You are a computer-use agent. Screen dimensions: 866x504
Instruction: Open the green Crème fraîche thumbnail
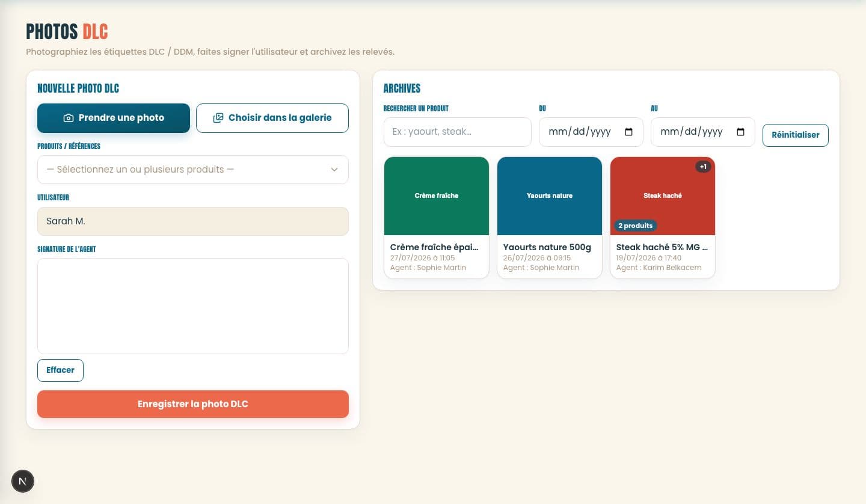pyautogui.click(x=437, y=196)
